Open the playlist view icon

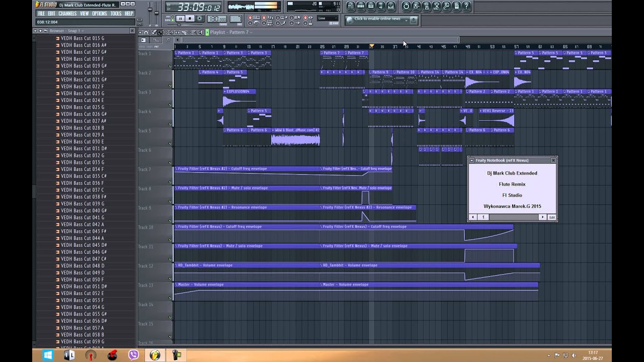tap(351, 6)
